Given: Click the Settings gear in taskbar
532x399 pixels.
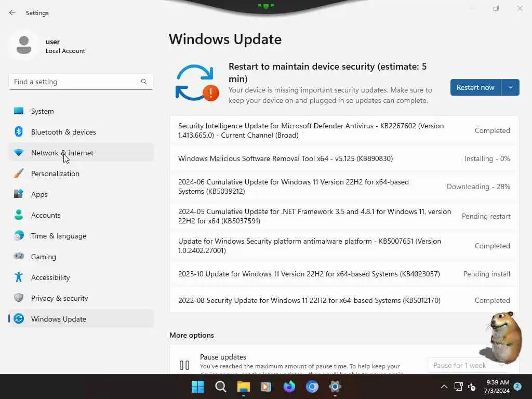Looking at the screenshot, I should (x=335, y=387).
